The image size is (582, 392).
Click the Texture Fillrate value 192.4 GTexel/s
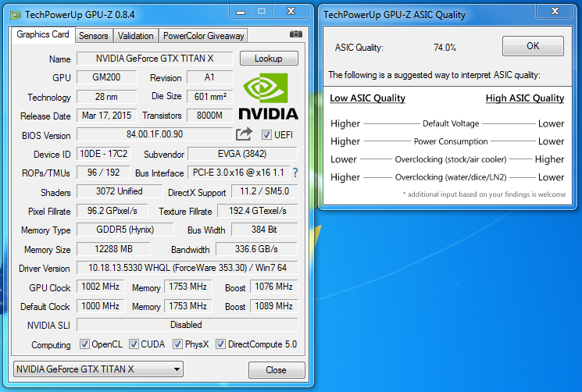pyautogui.click(x=258, y=211)
